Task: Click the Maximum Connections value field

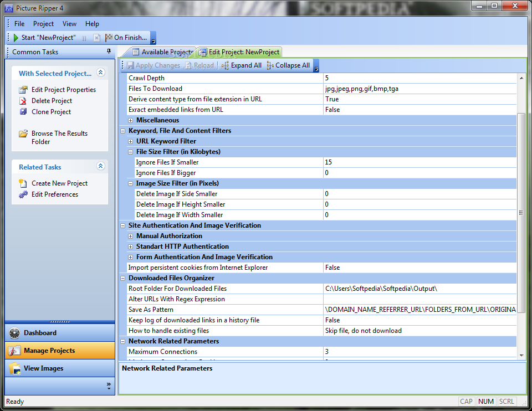Action: coord(420,352)
